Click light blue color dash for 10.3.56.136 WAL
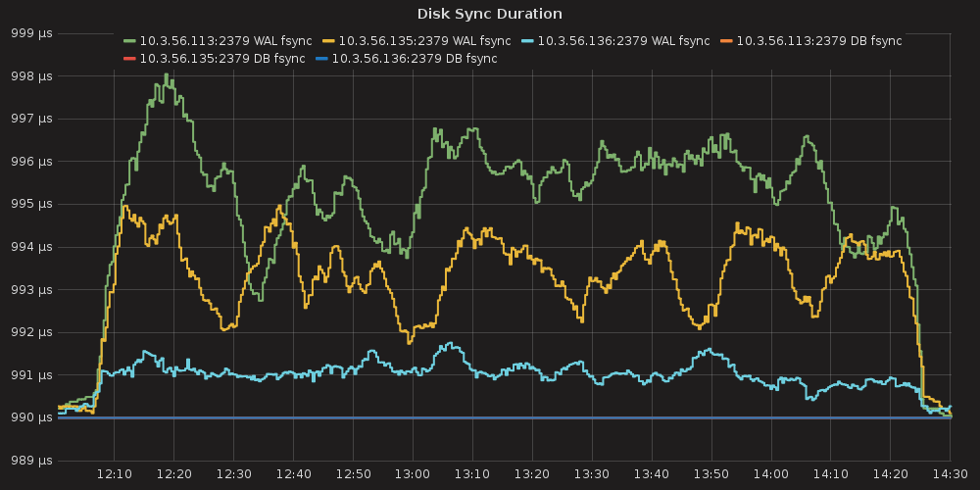Image resolution: width=980 pixels, height=490 pixels. pos(527,41)
